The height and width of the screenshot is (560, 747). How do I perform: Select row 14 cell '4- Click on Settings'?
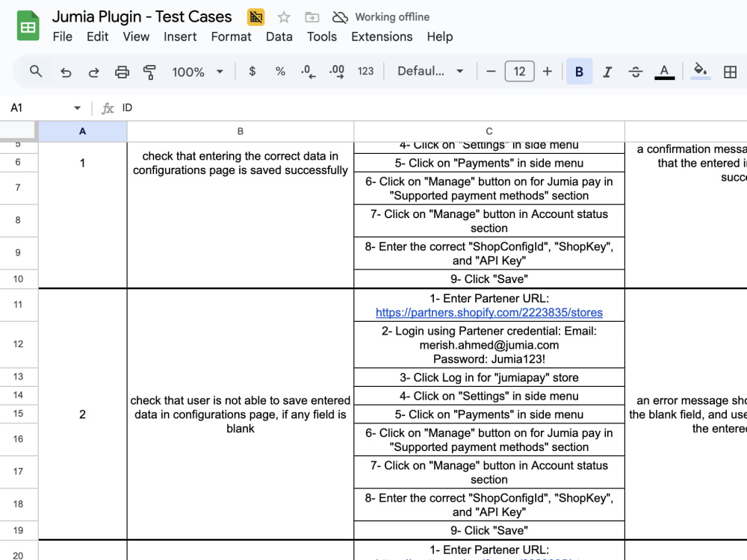(489, 396)
